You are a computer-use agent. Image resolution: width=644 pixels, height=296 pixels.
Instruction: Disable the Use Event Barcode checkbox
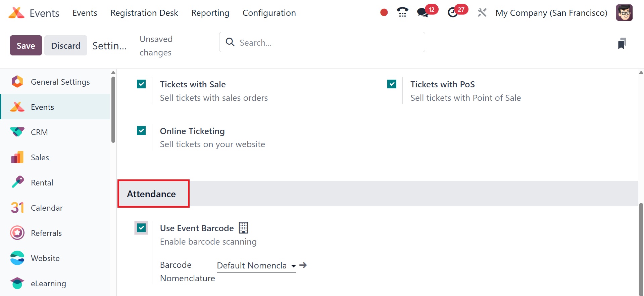click(141, 228)
